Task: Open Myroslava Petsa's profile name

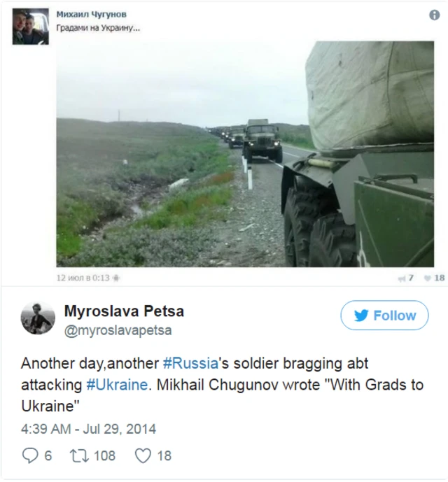Action: pyautogui.click(x=124, y=311)
